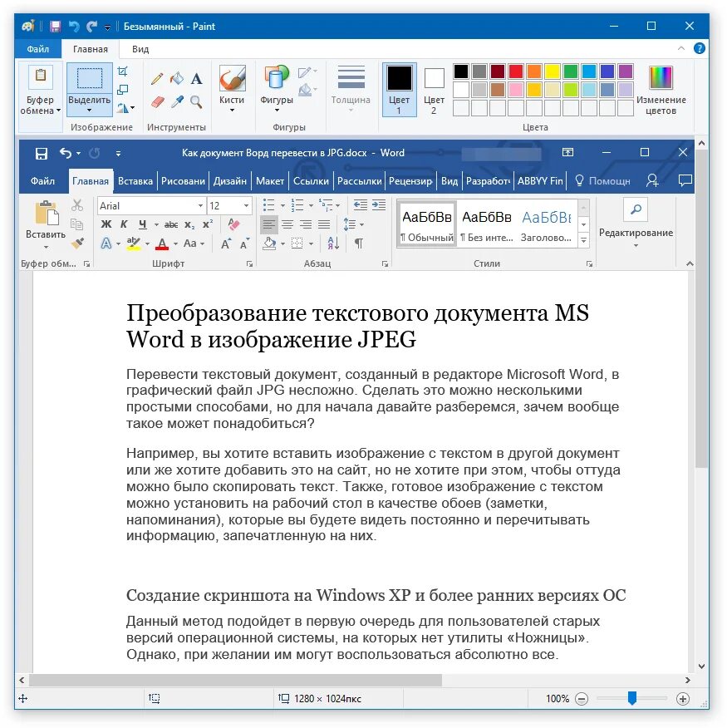Select the Color picker eyedropper tool

tap(177, 101)
